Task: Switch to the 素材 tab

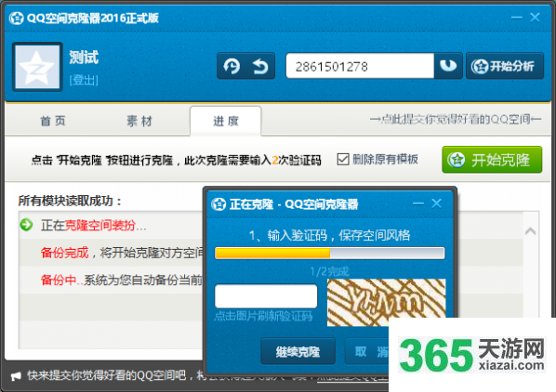Action: pyautogui.click(x=139, y=121)
